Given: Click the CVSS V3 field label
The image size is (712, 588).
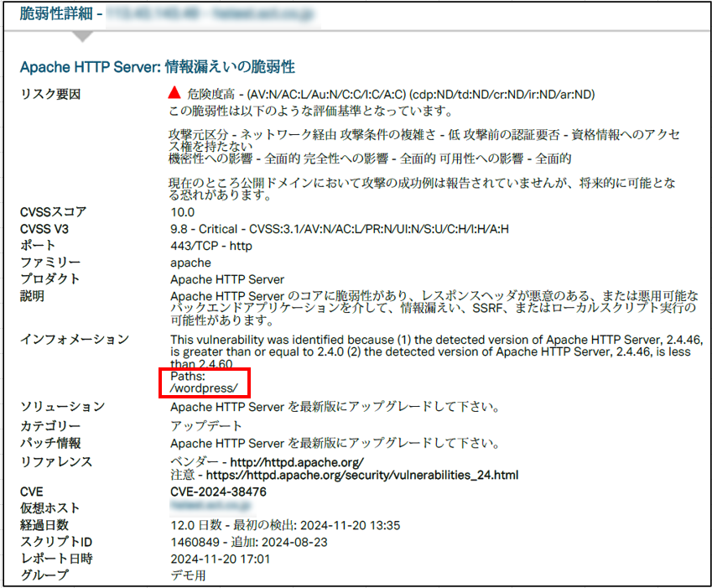Looking at the screenshot, I should [x=44, y=229].
